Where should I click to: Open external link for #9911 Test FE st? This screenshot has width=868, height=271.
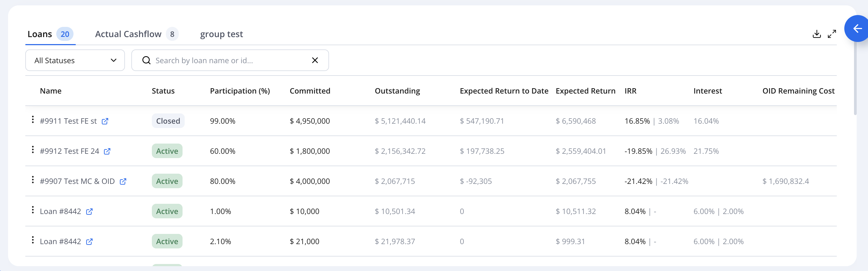pos(105,121)
